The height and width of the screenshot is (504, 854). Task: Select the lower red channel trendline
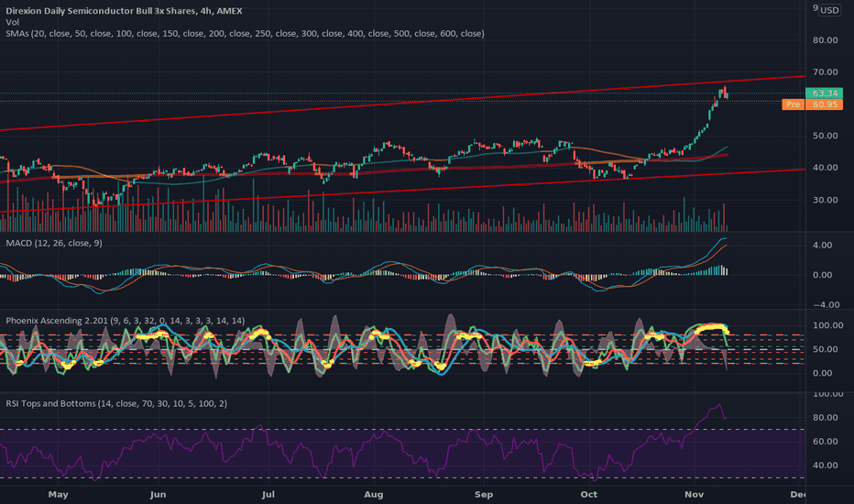[x=403, y=191]
